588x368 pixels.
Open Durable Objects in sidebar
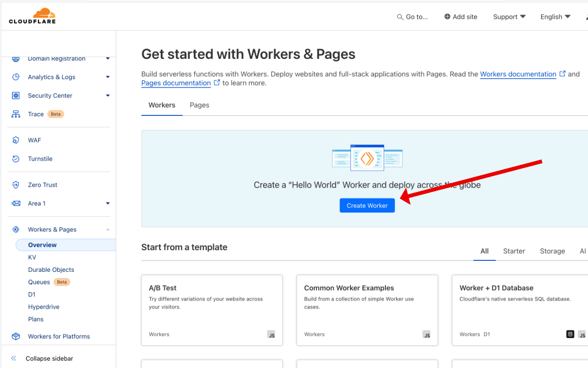point(51,270)
